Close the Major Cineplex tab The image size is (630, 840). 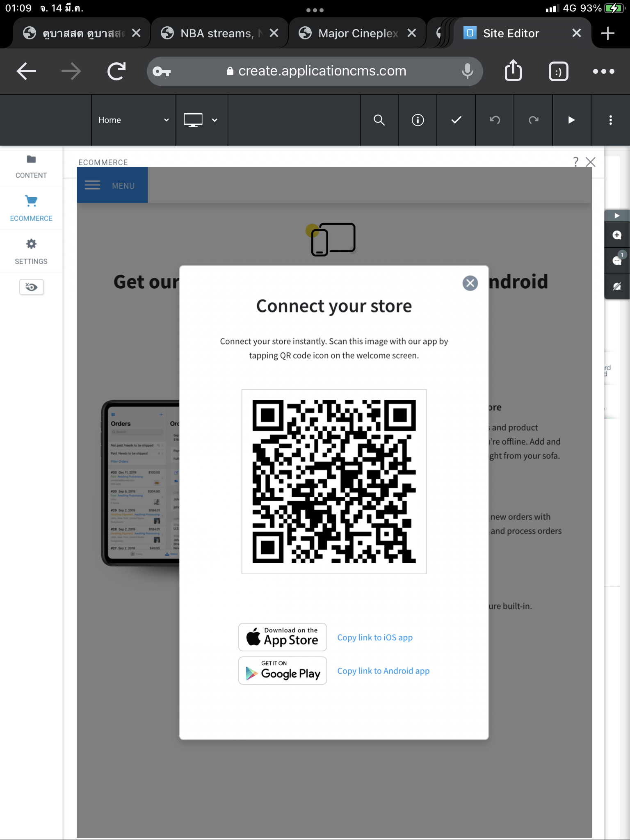click(412, 33)
